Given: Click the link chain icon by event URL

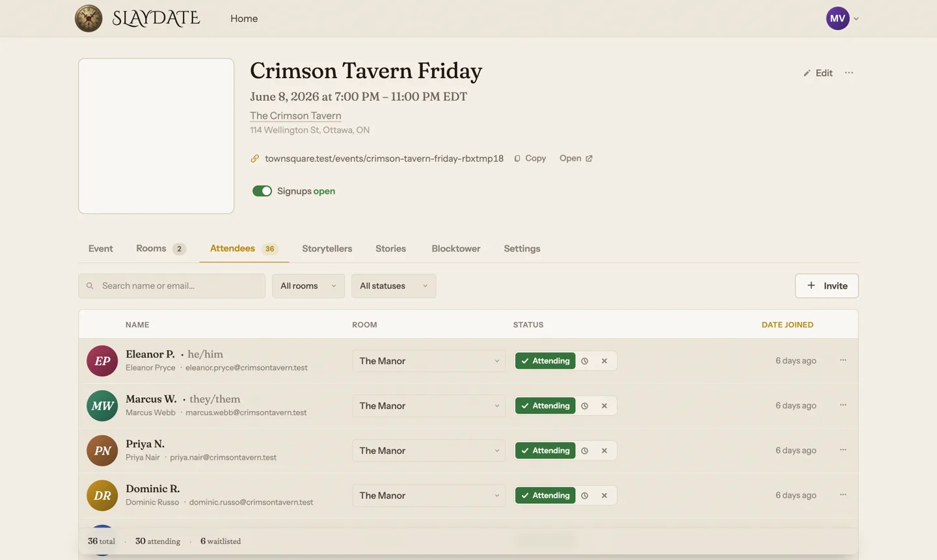Looking at the screenshot, I should coord(255,159).
